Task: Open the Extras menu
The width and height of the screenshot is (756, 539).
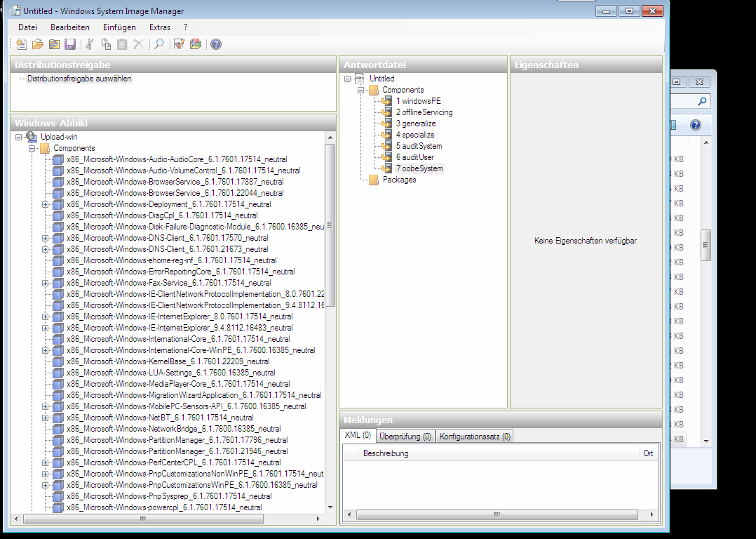Action: (x=160, y=27)
